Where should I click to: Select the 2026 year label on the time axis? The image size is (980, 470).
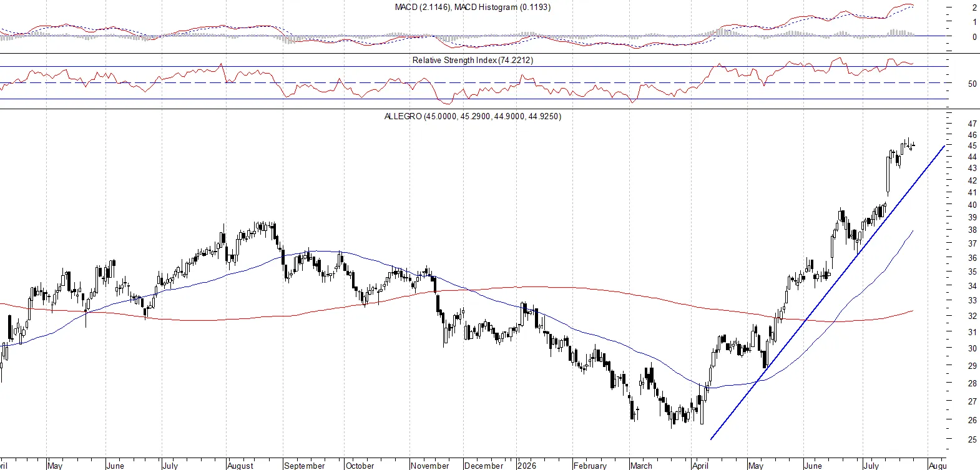click(x=527, y=466)
